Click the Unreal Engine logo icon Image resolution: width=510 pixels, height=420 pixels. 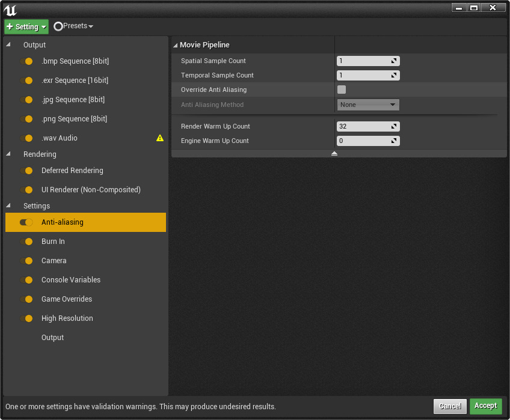pyautogui.click(x=10, y=10)
